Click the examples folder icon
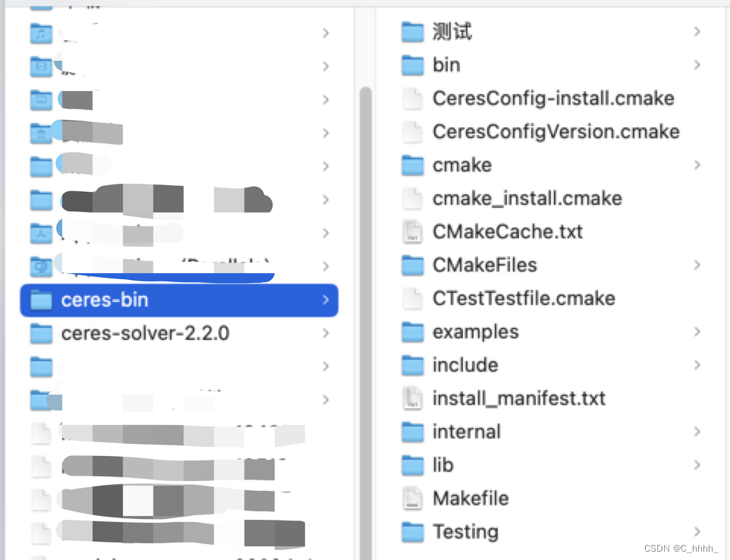The image size is (730, 560). point(413,332)
